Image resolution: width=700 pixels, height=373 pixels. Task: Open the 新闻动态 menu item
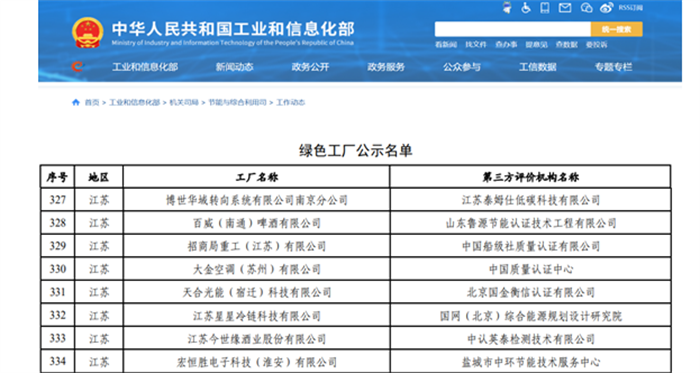click(234, 67)
